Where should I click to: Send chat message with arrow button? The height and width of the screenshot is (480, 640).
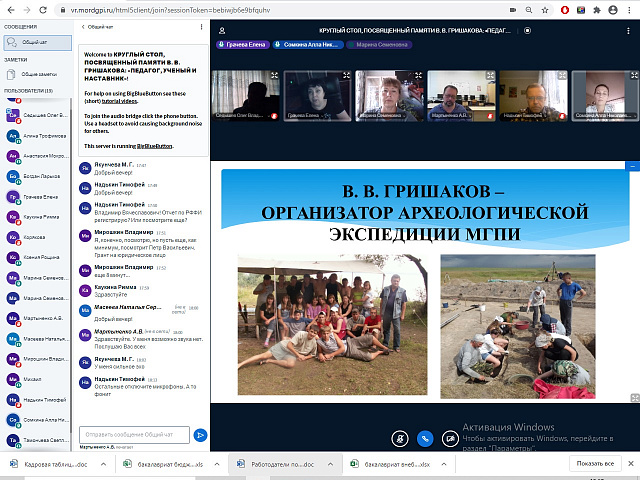click(x=200, y=435)
